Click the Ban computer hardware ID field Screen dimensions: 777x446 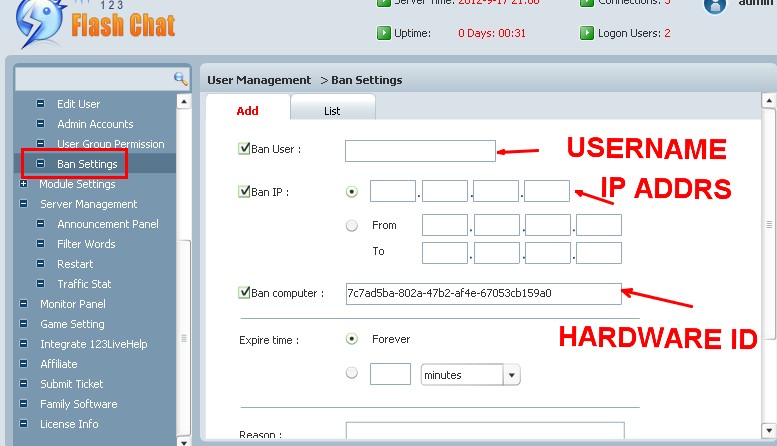(x=484, y=293)
